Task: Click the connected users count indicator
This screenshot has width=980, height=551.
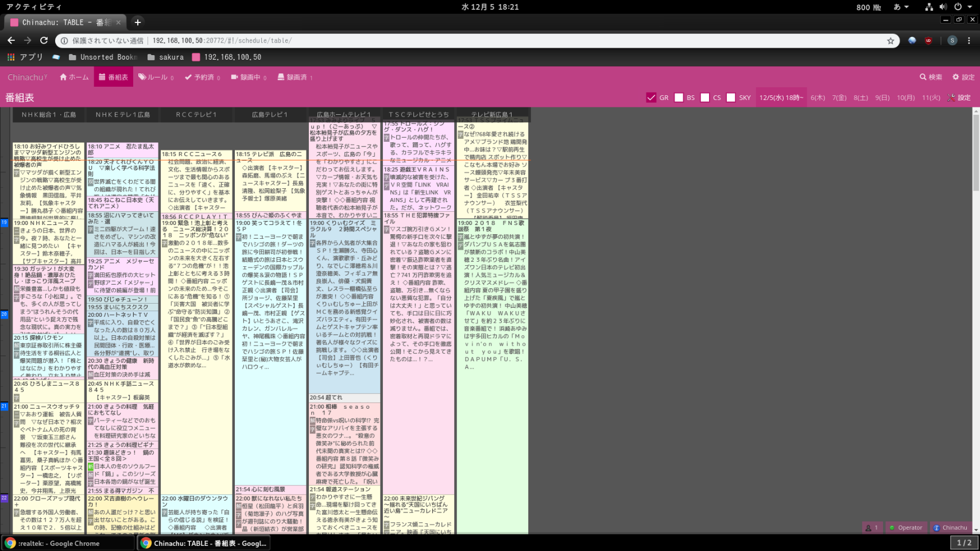Action: [872, 527]
